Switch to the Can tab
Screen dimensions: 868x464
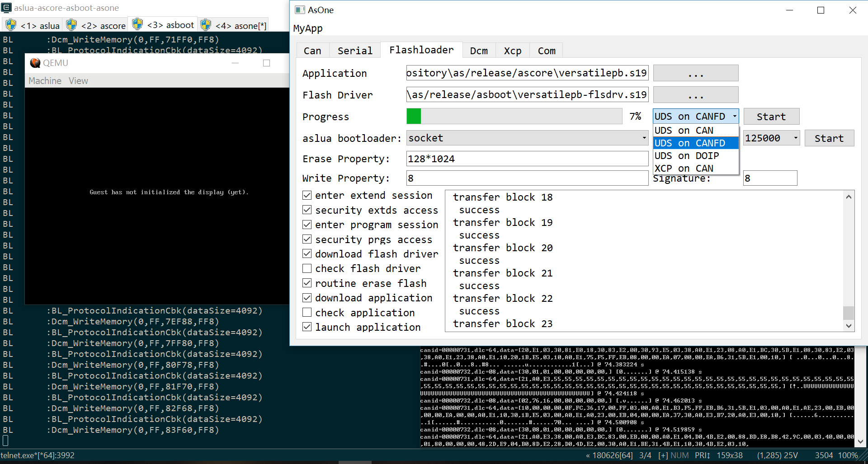(x=312, y=51)
